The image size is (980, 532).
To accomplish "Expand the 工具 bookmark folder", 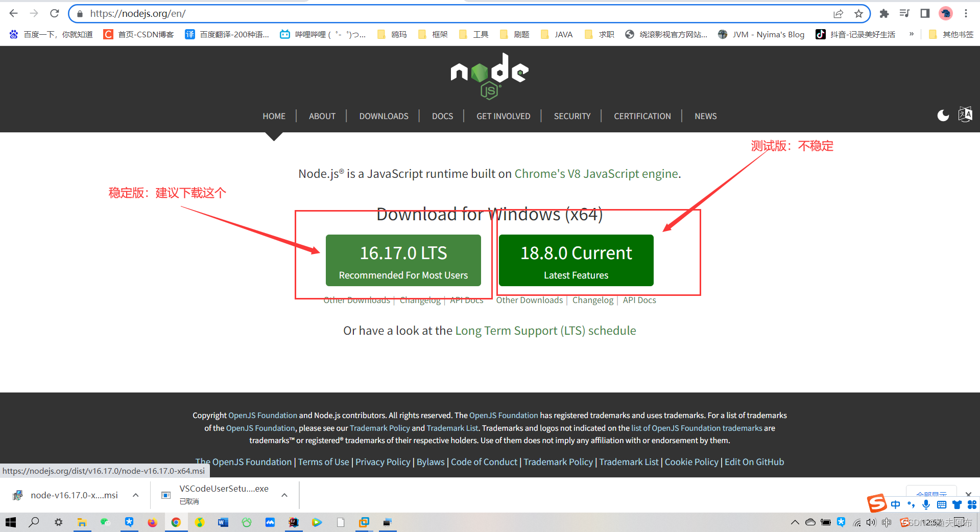I will (x=473, y=34).
